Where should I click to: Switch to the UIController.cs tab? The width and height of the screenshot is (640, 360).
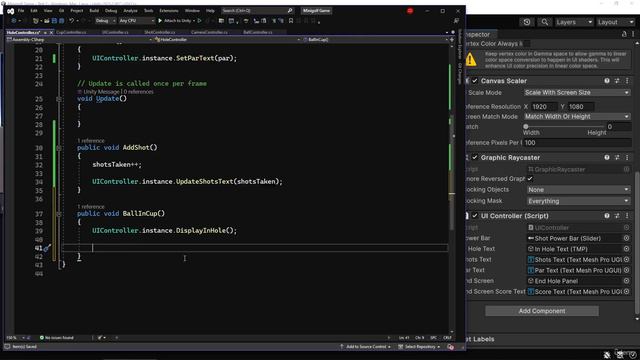(115, 32)
